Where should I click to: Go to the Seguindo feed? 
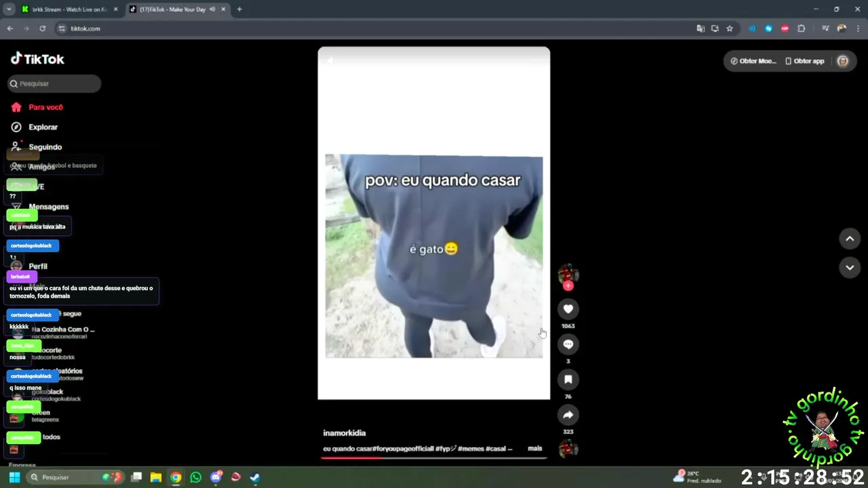(x=45, y=147)
